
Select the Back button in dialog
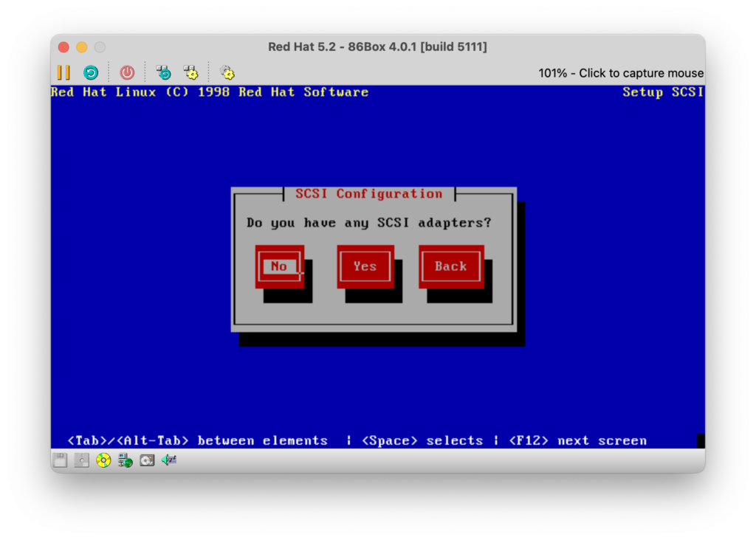point(451,266)
